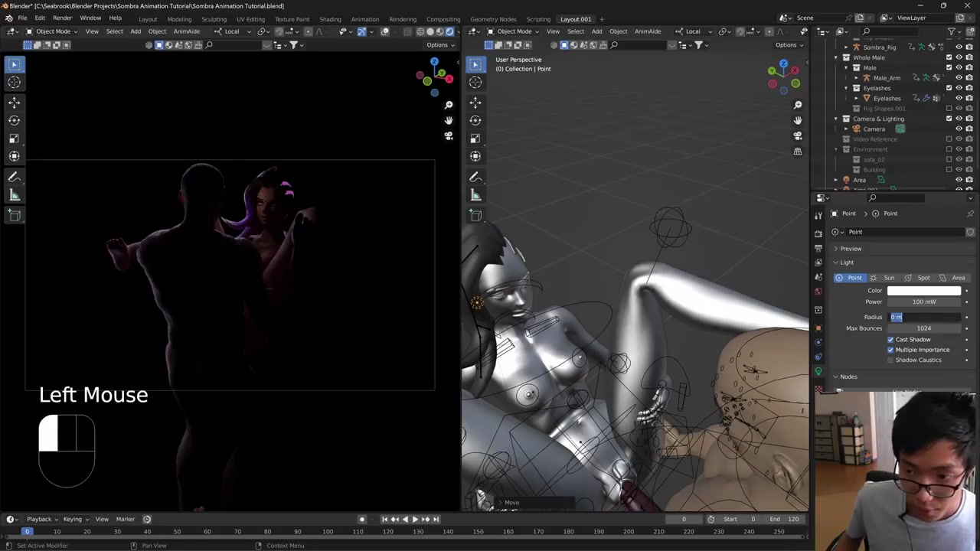This screenshot has width=980, height=551.
Task: Select the Measure tool in left viewport
Action: click(14, 196)
